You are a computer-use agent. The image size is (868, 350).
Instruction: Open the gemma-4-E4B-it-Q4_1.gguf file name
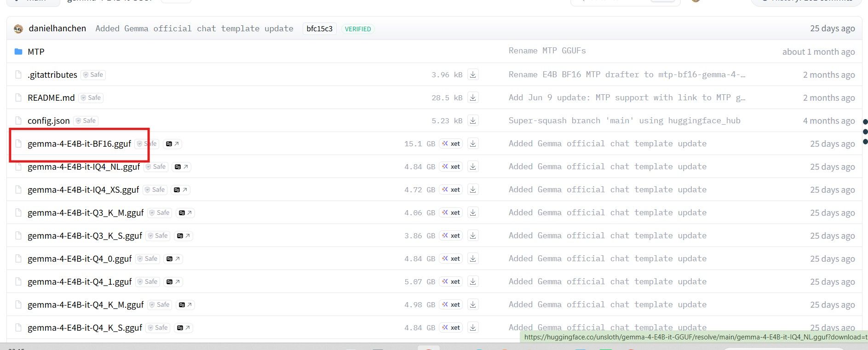tap(80, 281)
